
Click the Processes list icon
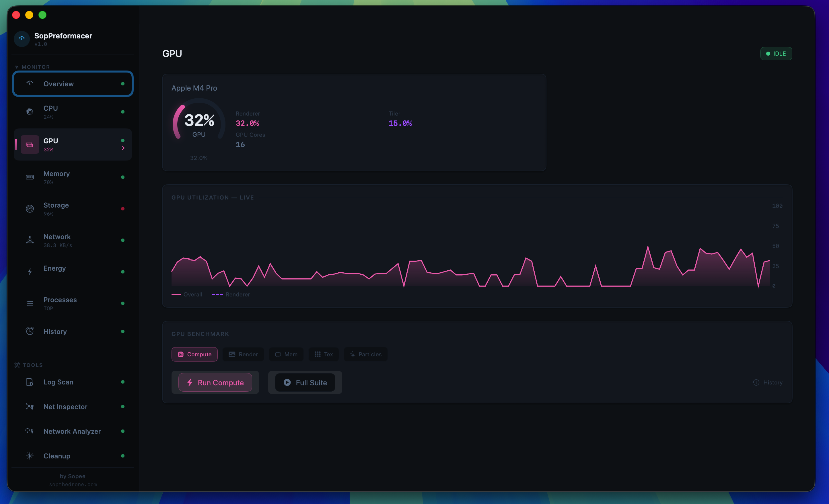(x=30, y=303)
